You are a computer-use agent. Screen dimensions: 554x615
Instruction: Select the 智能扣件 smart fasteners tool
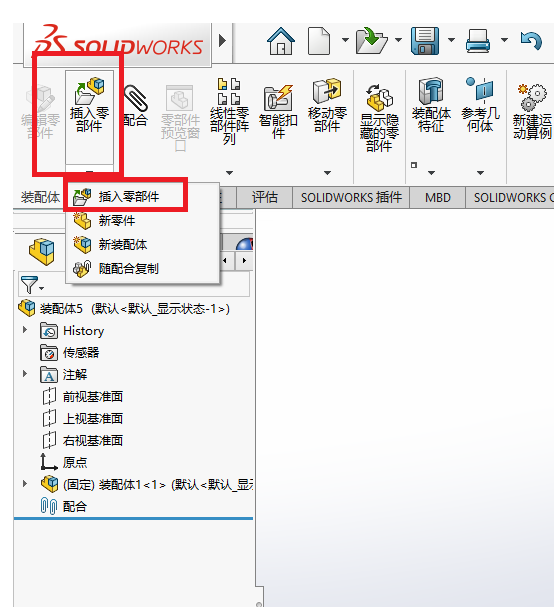(x=278, y=112)
